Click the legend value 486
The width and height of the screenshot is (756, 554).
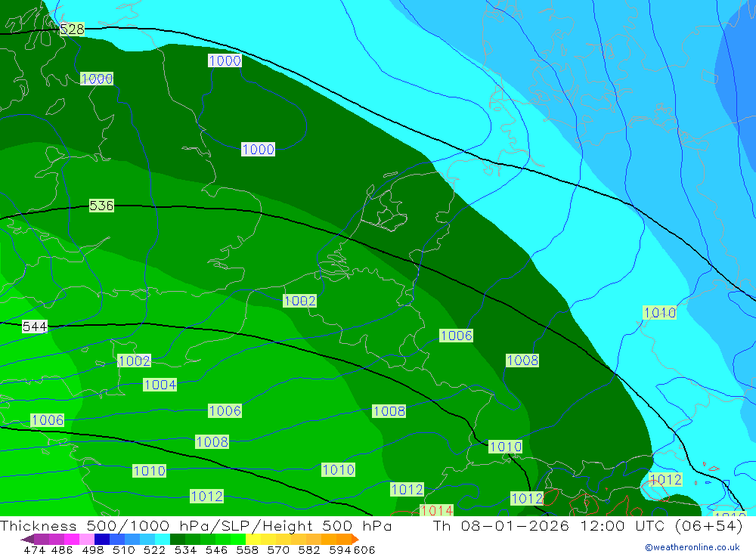pyautogui.click(x=62, y=549)
